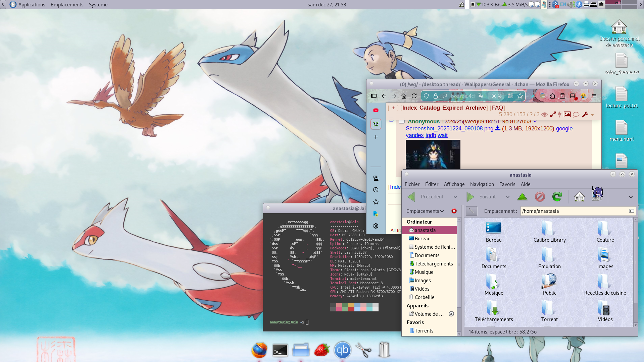Close the file manager side pane
The height and width of the screenshot is (362, 644).
click(454, 211)
